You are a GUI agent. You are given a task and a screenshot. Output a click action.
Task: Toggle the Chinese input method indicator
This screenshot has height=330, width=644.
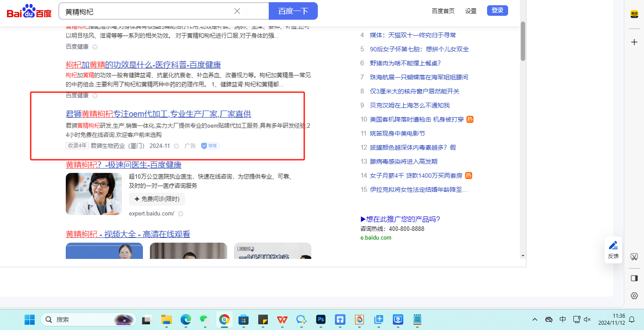563,319
